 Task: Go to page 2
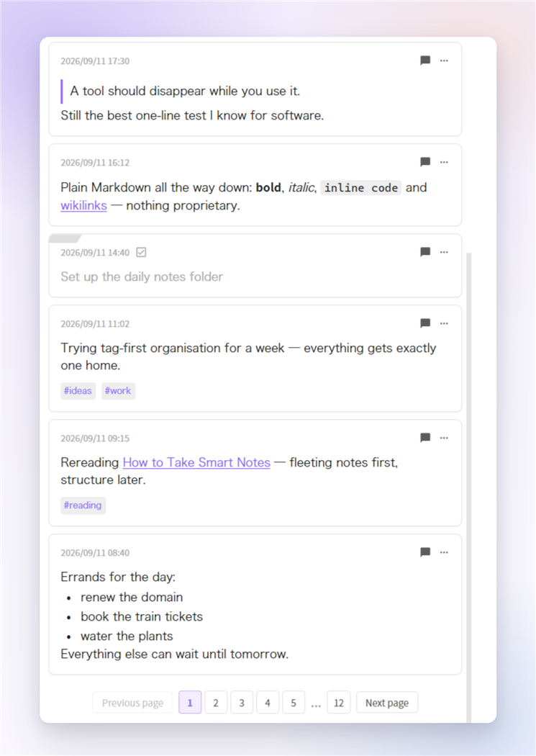click(x=216, y=703)
